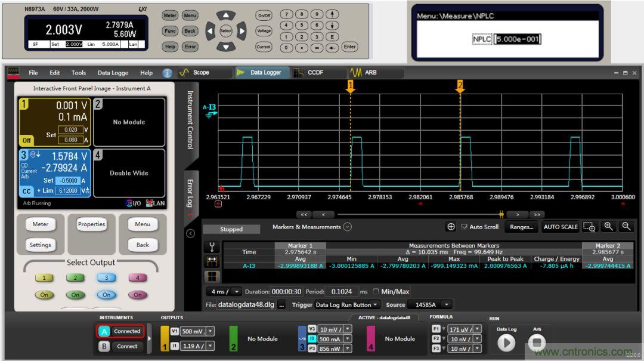The height and width of the screenshot is (361, 644).
Task: Select the zoom-to-region selection icon
Action: click(590, 227)
